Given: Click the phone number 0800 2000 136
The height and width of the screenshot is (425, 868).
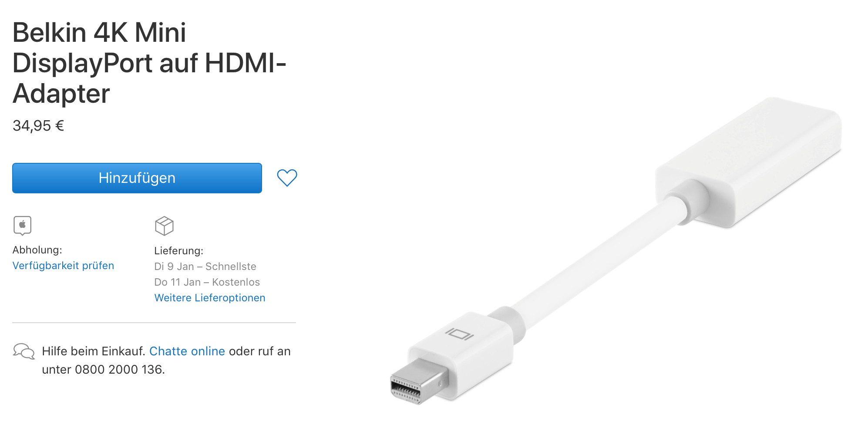Looking at the screenshot, I should pyautogui.click(x=119, y=369).
